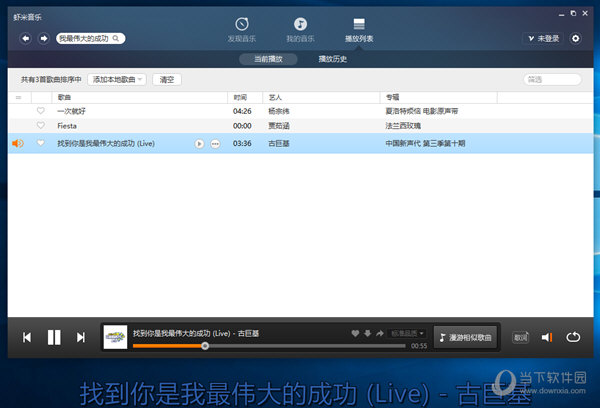
Task: Open album 夏洛特烦恼 电影原声带
Action: pyautogui.click(x=422, y=111)
